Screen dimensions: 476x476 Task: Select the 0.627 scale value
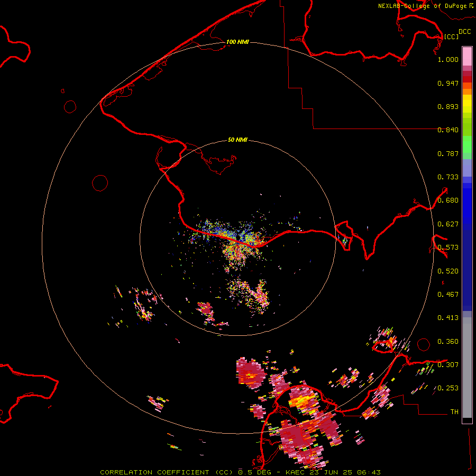[448, 224]
